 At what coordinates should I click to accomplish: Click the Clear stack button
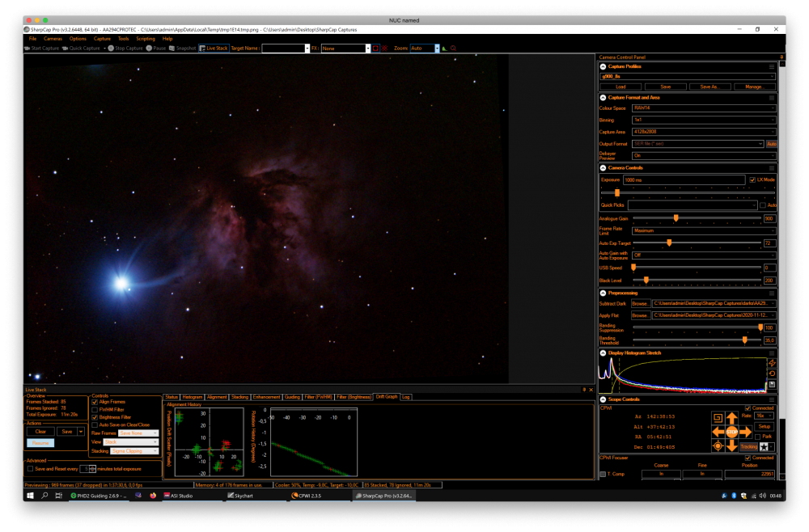point(40,432)
